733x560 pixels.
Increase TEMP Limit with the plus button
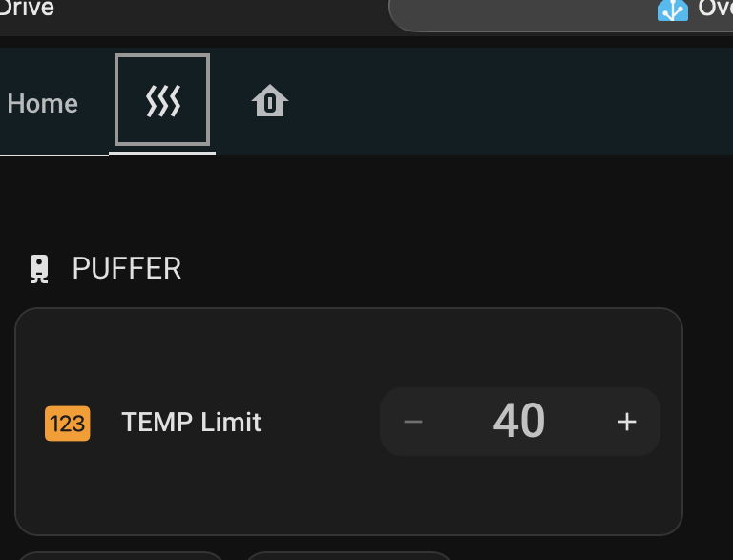tap(626, 422)
